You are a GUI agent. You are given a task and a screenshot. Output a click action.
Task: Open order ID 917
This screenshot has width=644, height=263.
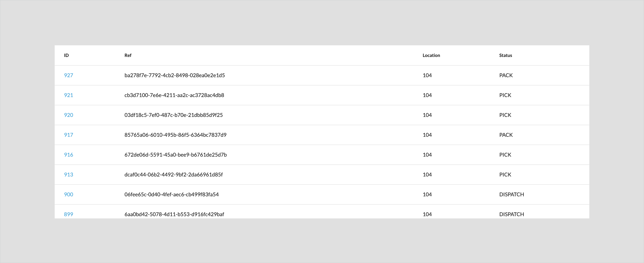click(69, 135)
